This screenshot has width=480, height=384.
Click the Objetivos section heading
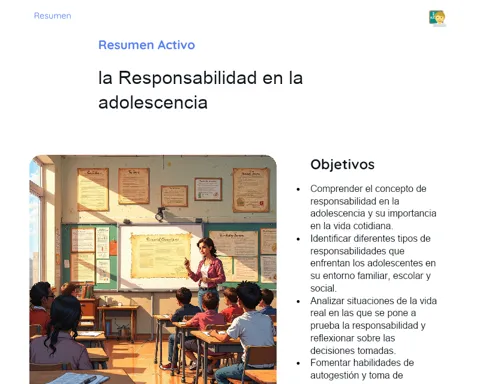[342, 164]
